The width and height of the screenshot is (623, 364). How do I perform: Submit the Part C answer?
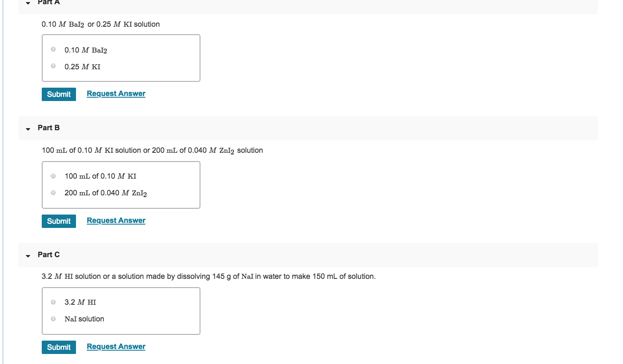pos(59,347)
